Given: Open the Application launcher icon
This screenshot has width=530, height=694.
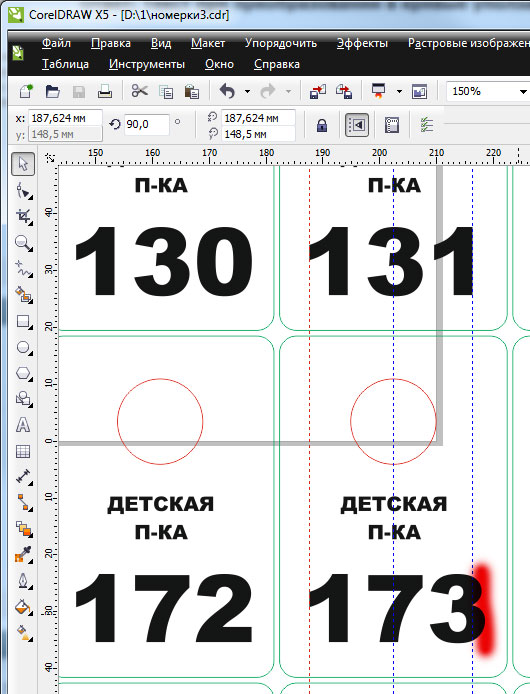Looking at the screenshot, I should tap(379, 91).
